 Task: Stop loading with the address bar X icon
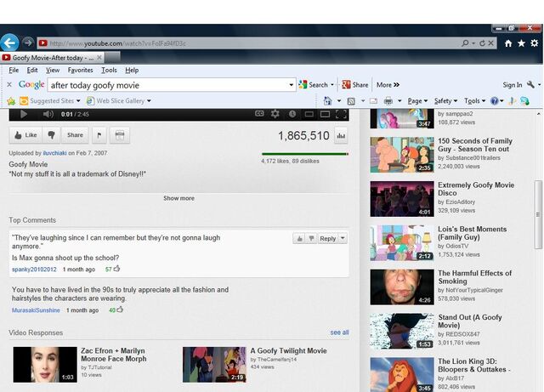490,43
